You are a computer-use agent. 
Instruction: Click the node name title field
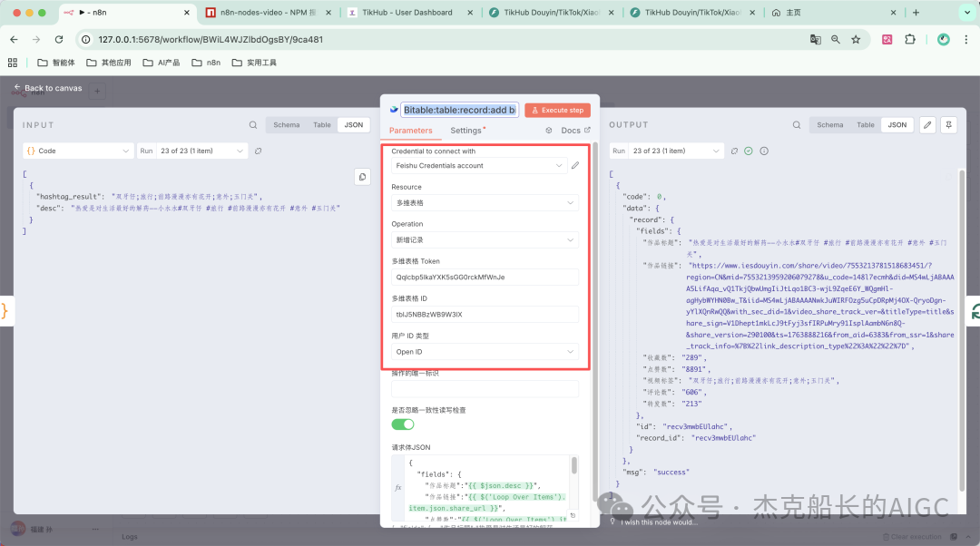coord(459,110)
